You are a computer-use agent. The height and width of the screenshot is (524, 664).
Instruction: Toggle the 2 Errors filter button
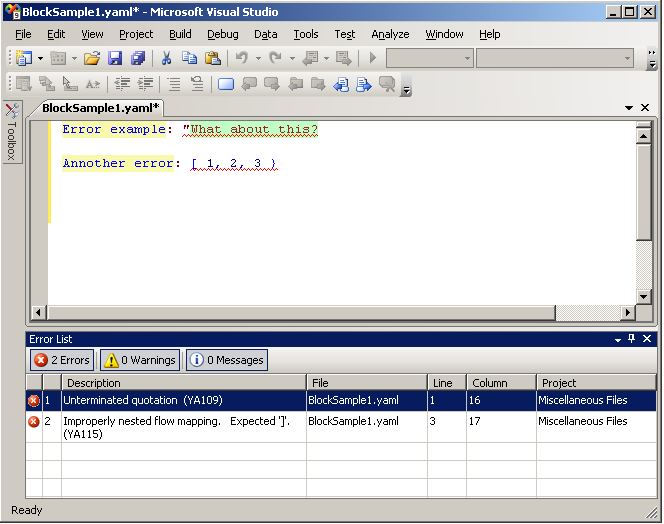click(x=62, y=360)
